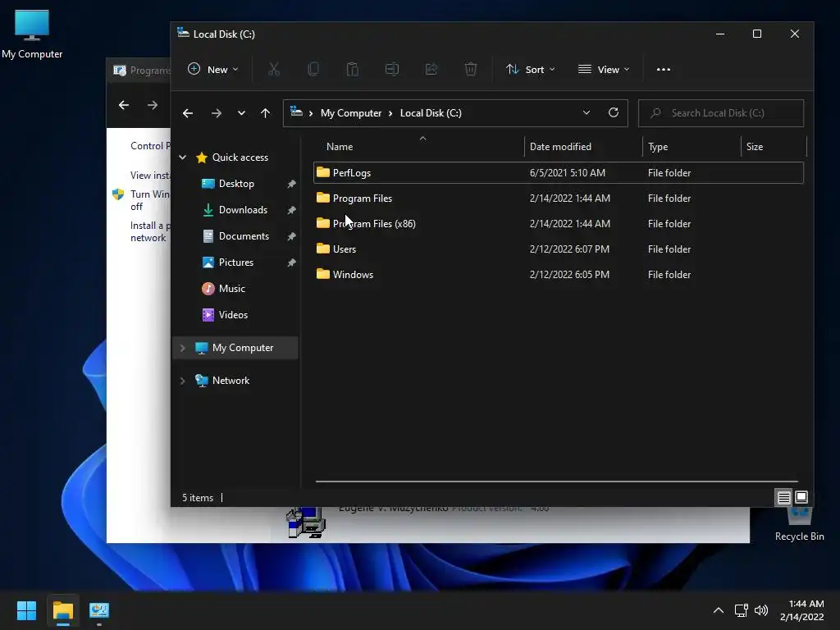Open the Sort dropdown menu
840x630 pixels.
pyautogui.click(x=531, y=69)
